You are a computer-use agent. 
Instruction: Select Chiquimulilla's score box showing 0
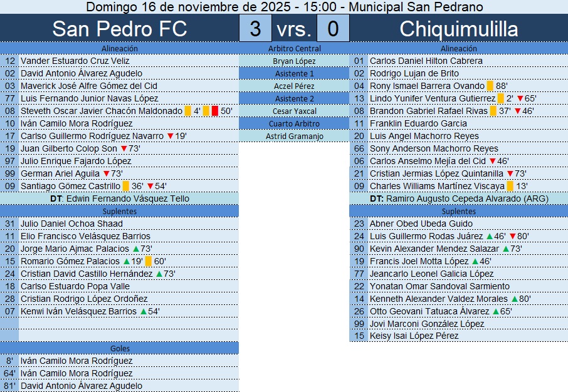pos(333,29)
